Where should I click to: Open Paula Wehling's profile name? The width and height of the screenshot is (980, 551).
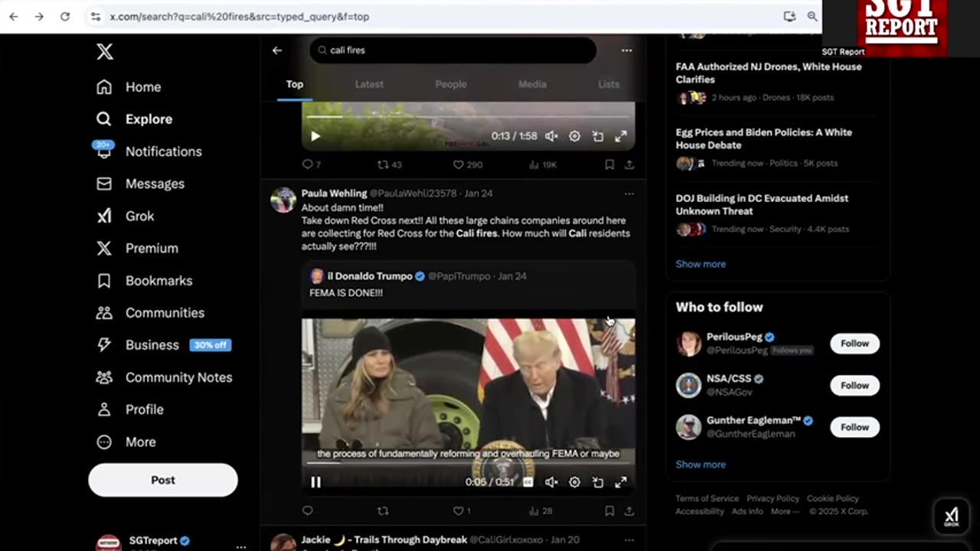(334, 194)
